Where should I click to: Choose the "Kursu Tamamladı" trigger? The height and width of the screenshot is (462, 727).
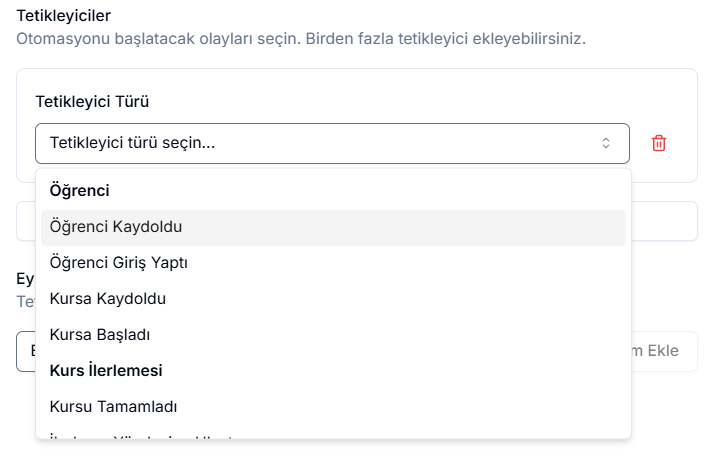pyautogui.click(x=113, y=407)
